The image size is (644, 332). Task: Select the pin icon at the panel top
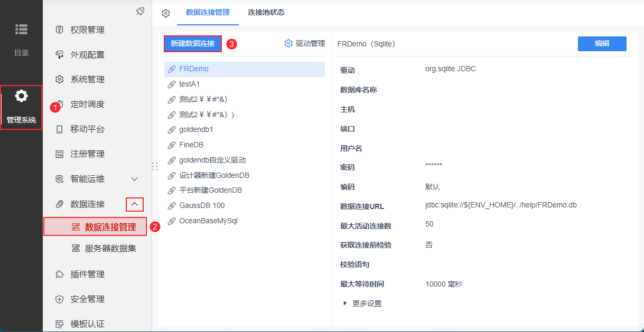click(140, 11)
